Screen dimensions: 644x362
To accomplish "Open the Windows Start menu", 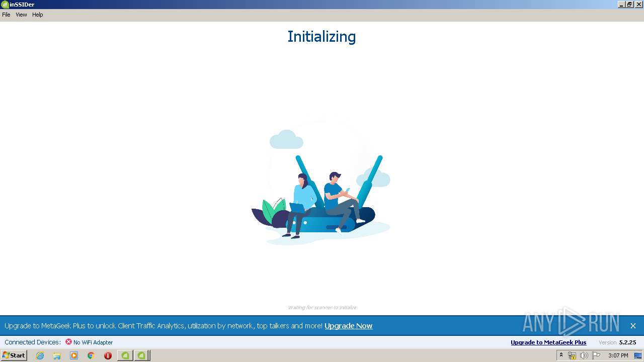I will (x=14, y=355).
